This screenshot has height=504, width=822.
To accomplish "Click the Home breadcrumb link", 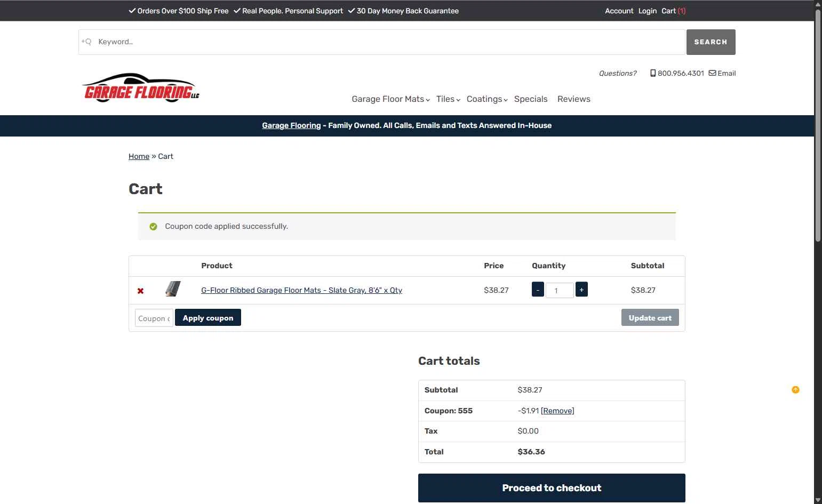I will point(139,156).
